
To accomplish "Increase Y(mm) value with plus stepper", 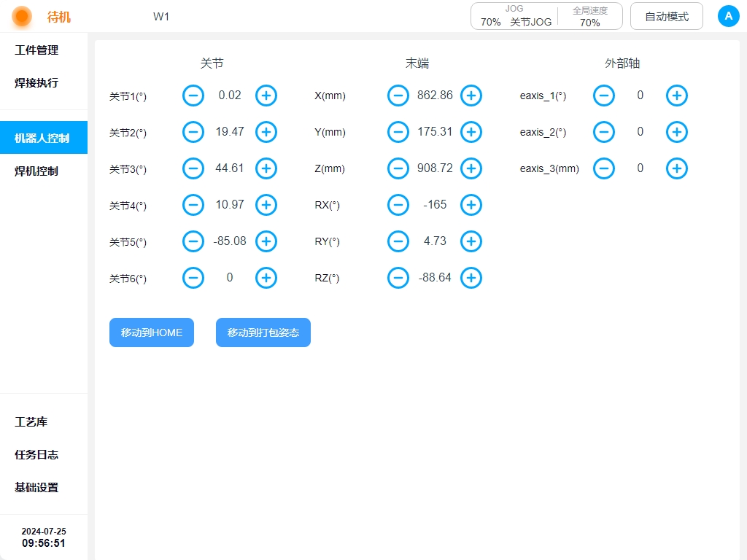I will click(x=471, y=132).
